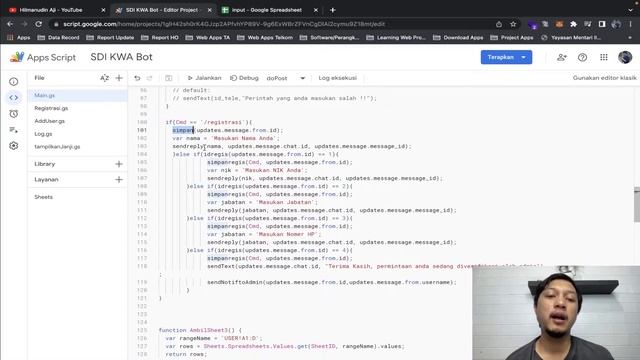Share the project with add-person icon
Viewport: 640px width, 360px height.
coord(562,58)
